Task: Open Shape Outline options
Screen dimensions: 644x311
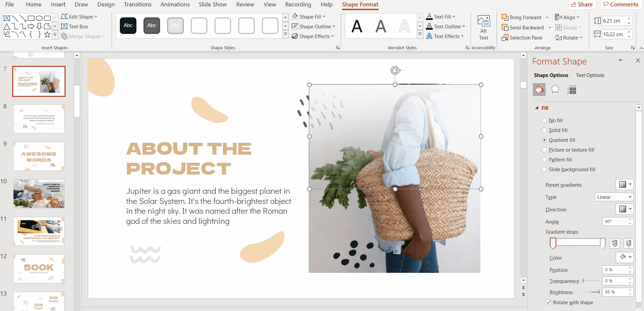Action: tap(313, 26)
